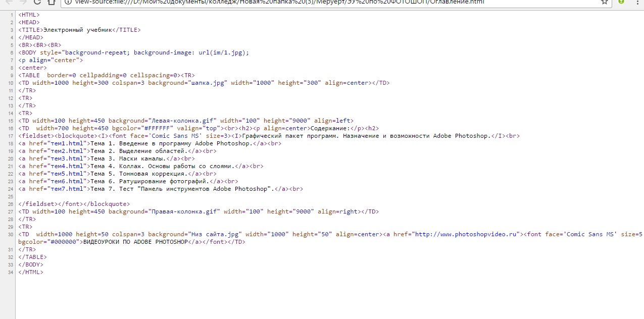Click the green extension icon
This screenshot has height=319, width=644.
[621, 2]
